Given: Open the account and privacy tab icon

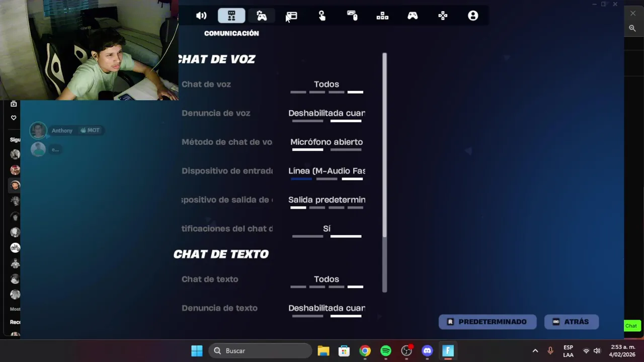Looking at the screenshot, I should [473, 16].
